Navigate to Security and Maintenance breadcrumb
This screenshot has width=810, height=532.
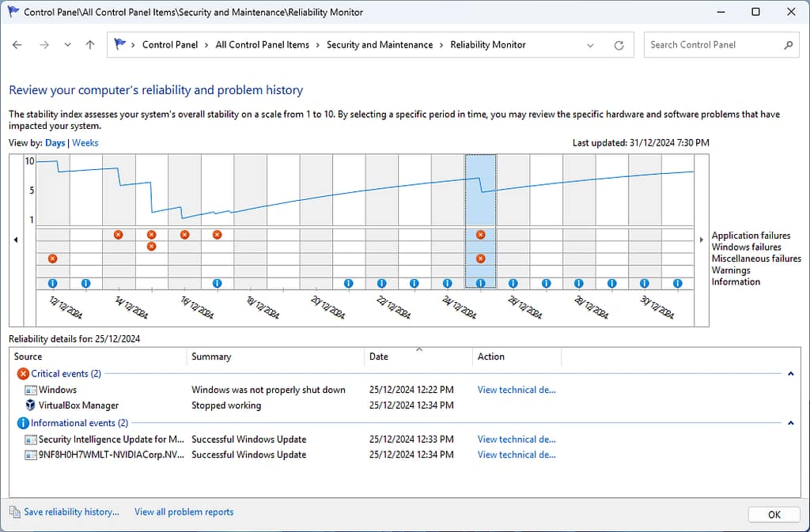coord(380,44)
